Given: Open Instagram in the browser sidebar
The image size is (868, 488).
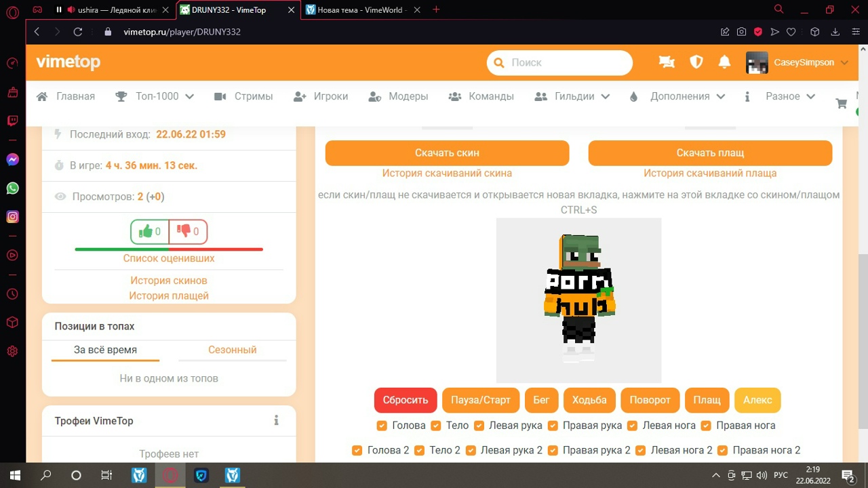Looking at the screenshot, I should (12, 217).
